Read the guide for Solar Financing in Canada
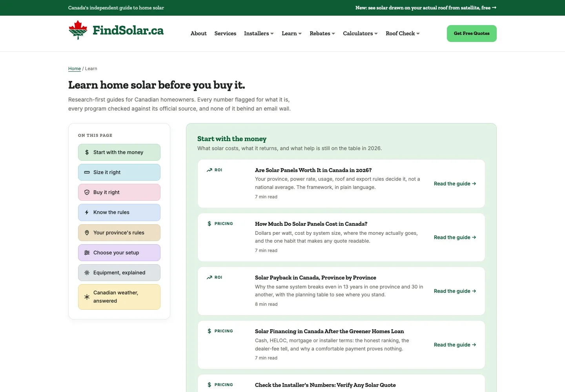Image resolution: width=565 pixels, height=392 pixels. pyautogui.click(x=455, y=345)
